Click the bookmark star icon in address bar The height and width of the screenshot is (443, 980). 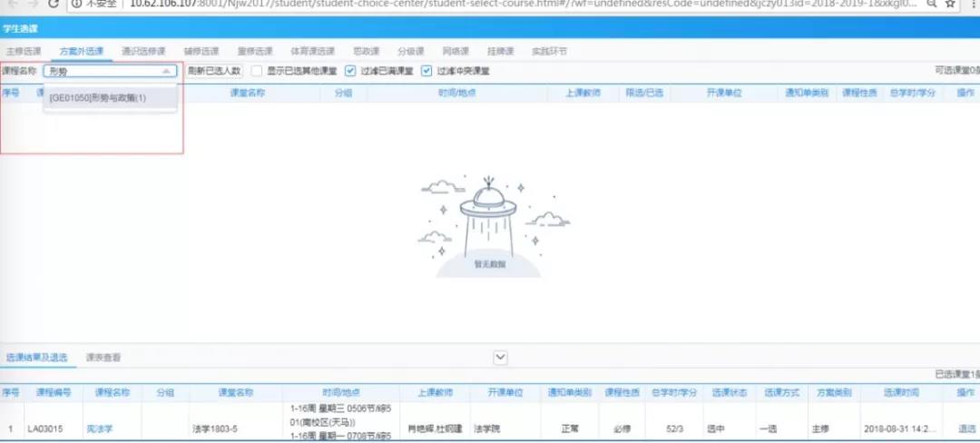point(950,4)
